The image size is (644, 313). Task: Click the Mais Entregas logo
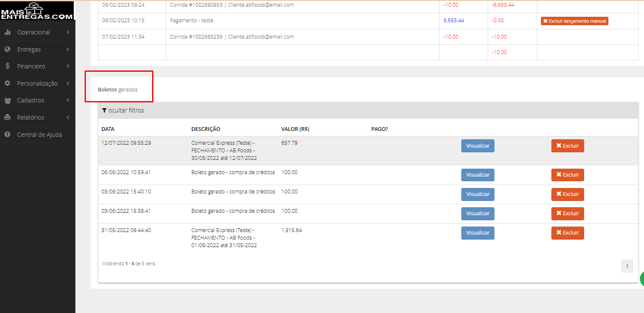tap(37, 11)
